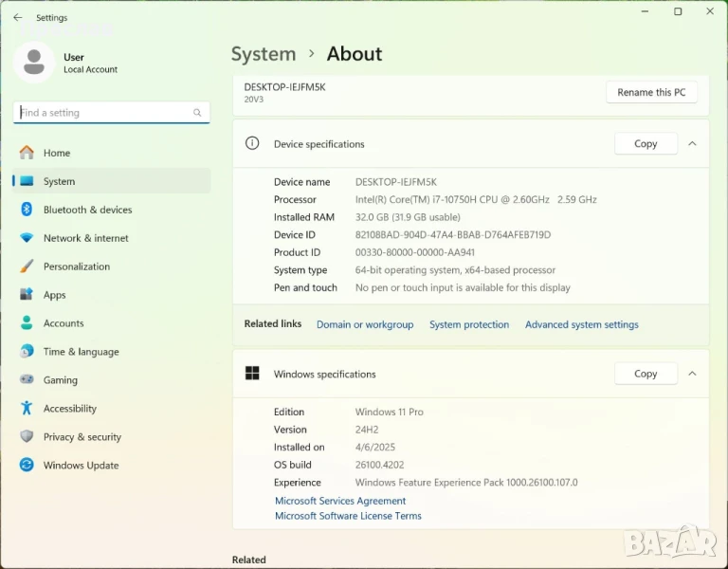Click the Find a setting search box
728x569 pixels.
click(104, 113)
